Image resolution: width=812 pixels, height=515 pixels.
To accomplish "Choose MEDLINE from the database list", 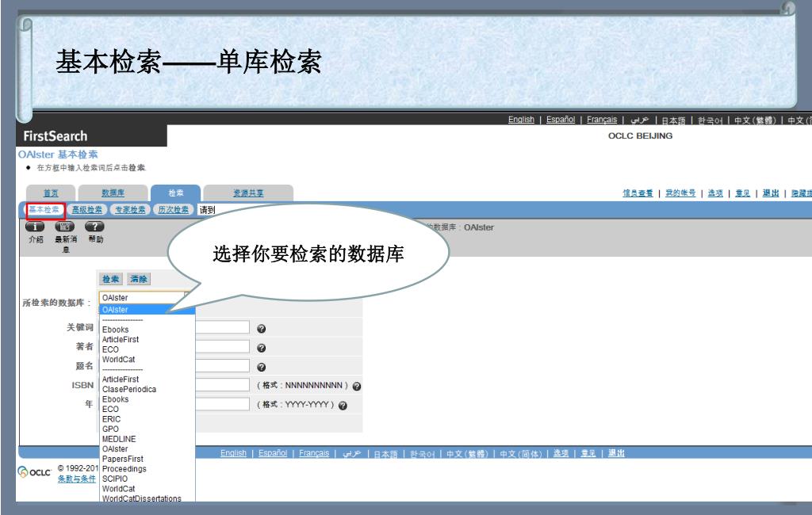I will (119, 439).
